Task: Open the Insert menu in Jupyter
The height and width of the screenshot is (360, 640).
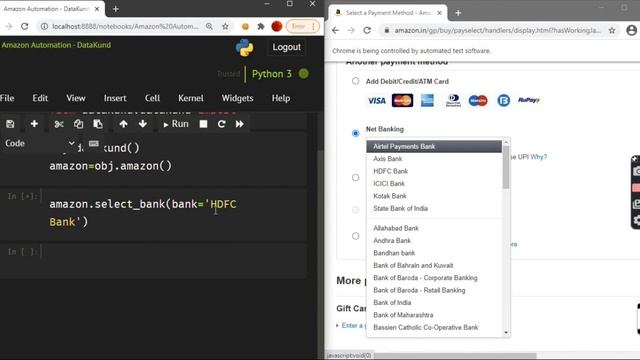Action: click(x=115, y=98)
